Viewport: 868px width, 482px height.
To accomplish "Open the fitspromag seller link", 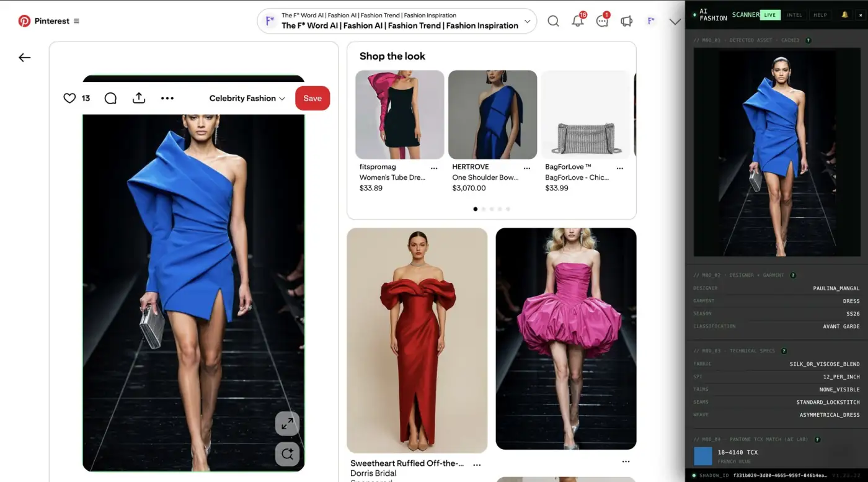I will click(378, 167).
